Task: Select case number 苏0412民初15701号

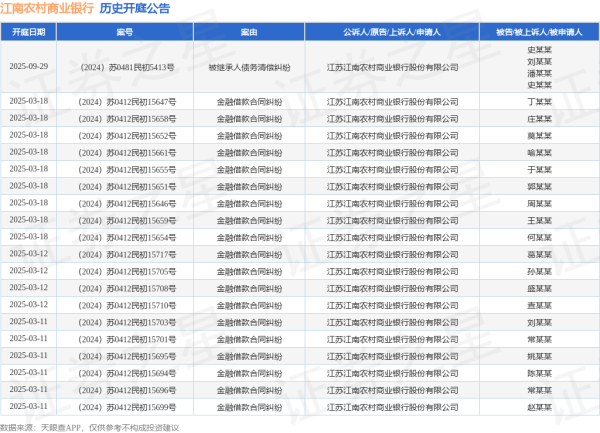Action: click(x=127, y=339)
